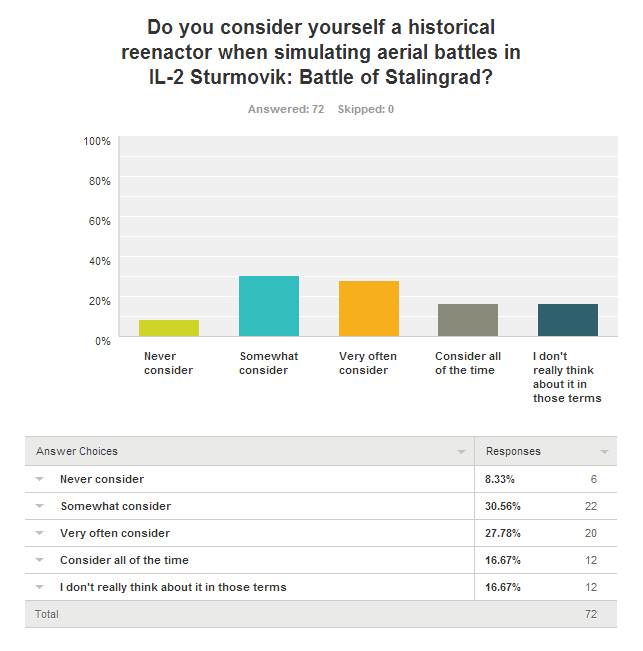Click the teal "Somewhat consider" bar
The width and height of the screenshot is (643, 651).
click(x=269, y=306)
